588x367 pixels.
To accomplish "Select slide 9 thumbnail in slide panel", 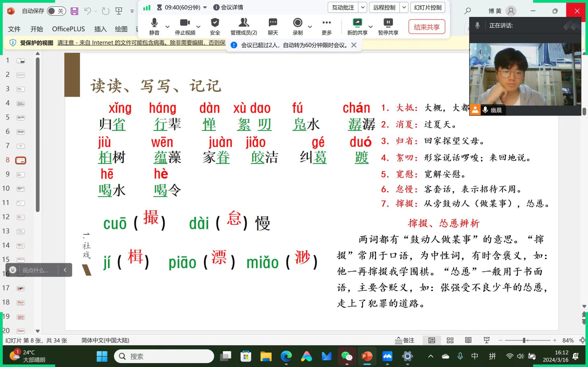I will (x=21, y=174).
